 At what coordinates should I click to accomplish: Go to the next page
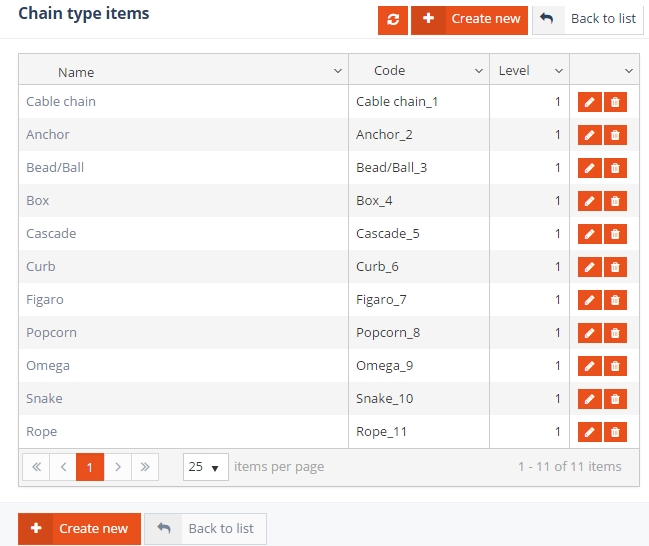pos(118,467)
